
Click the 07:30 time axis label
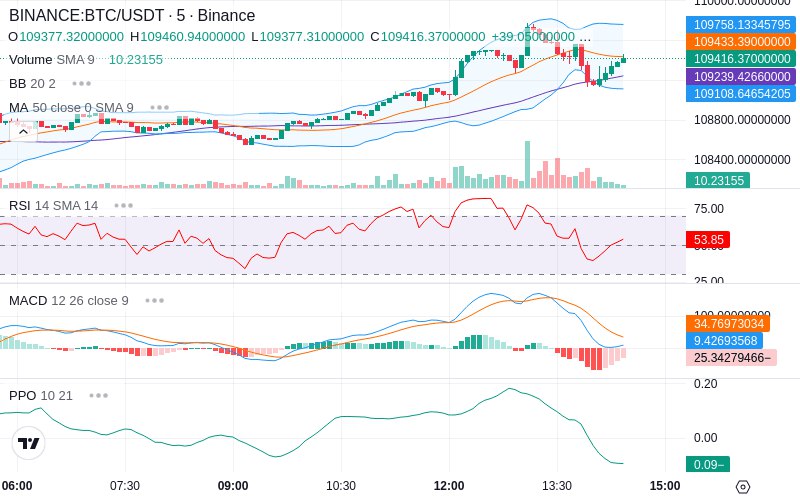click(x=125, y=486)
